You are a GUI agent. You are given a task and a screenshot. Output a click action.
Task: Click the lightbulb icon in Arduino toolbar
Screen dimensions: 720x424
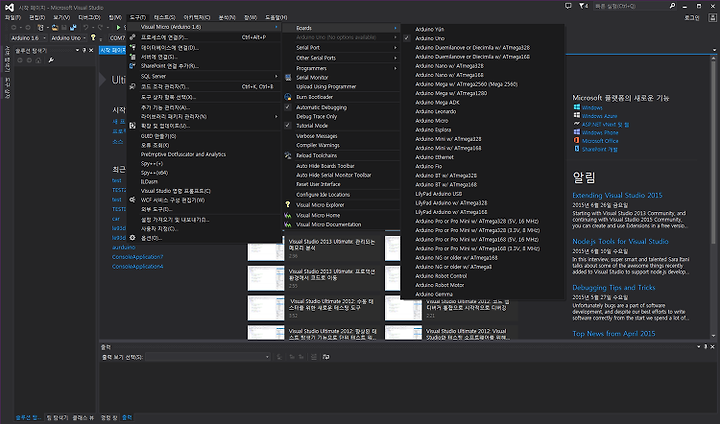click(93, 37)
